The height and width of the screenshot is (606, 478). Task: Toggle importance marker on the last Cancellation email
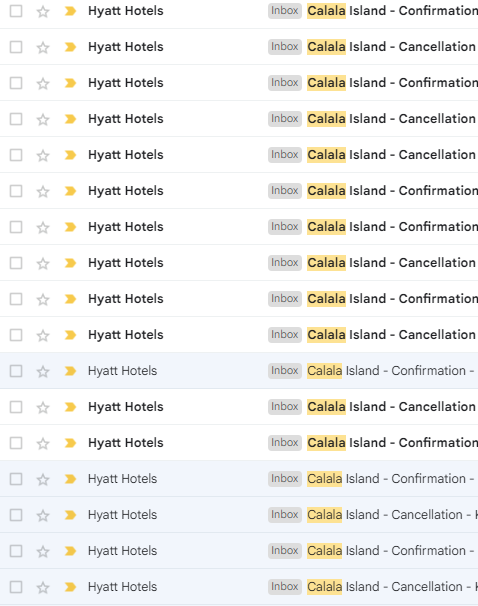[70, 587]
